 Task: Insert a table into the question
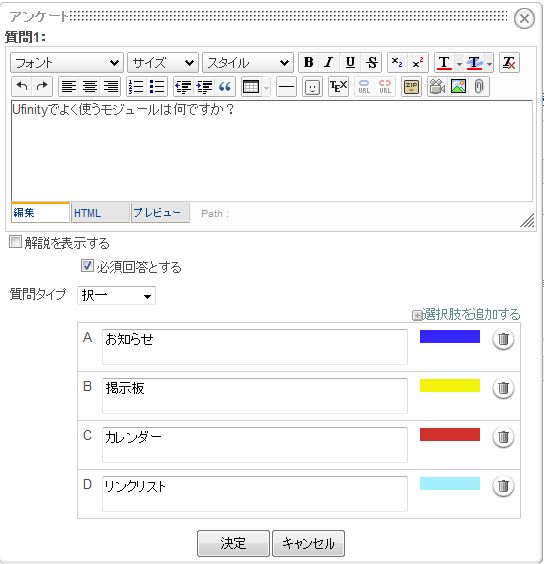tap(251, 87)
